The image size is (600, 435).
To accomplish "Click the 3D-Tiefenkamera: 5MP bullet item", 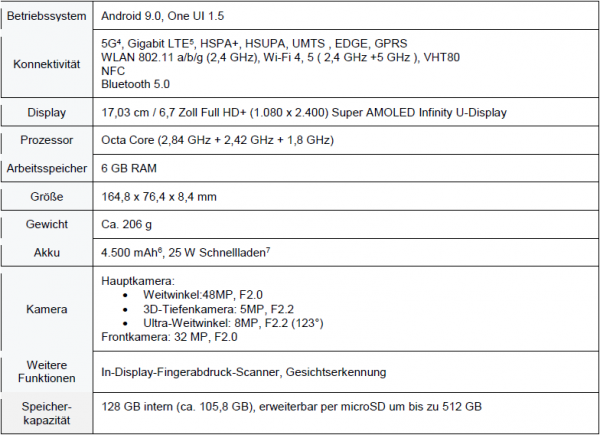I will click(x=218, y=309).
